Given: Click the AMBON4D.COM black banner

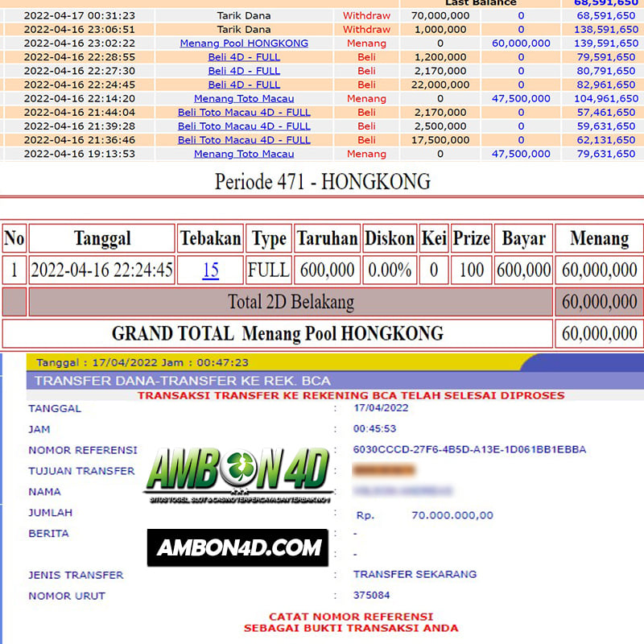Looking at the screenshot, I should pyautogui.click(x=237, y=548).
